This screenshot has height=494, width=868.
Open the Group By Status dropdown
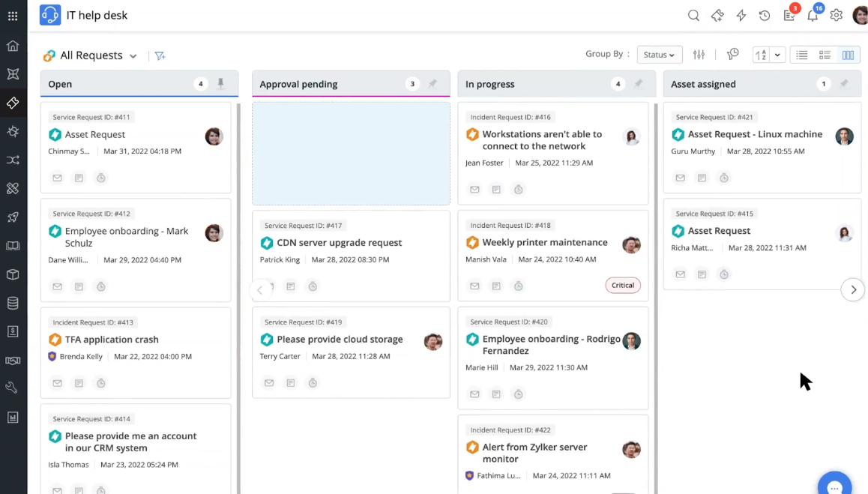660,55
